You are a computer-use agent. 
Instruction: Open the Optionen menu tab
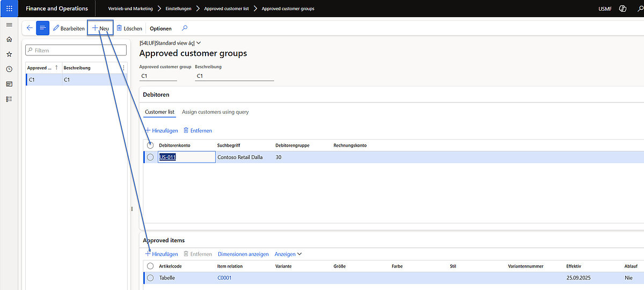pos(160,28)
